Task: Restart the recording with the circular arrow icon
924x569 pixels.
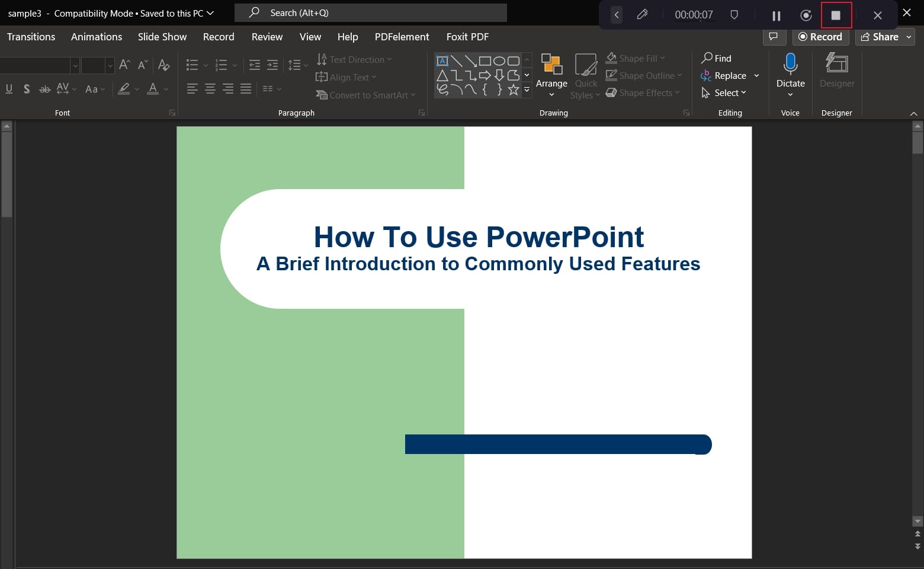Action: tap(806, 15)
